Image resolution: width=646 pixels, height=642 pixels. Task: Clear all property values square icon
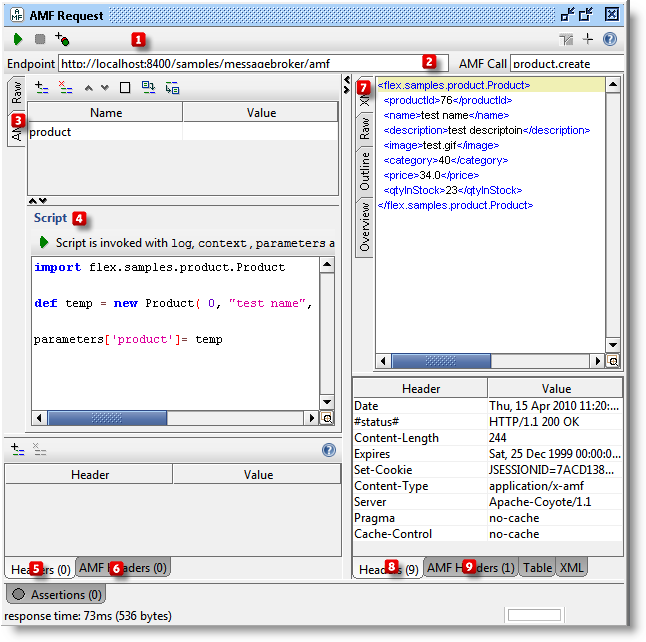(x=125, y=88)
